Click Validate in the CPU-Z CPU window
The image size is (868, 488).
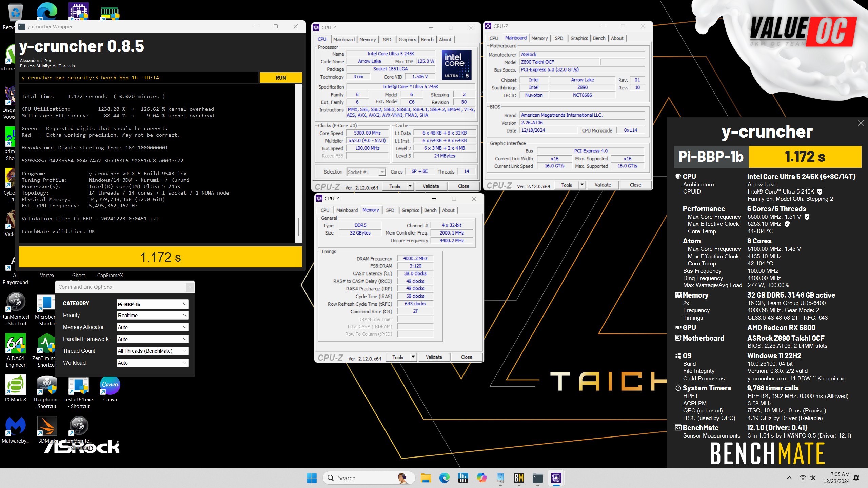pyautogui.click(x=431, y=186)
